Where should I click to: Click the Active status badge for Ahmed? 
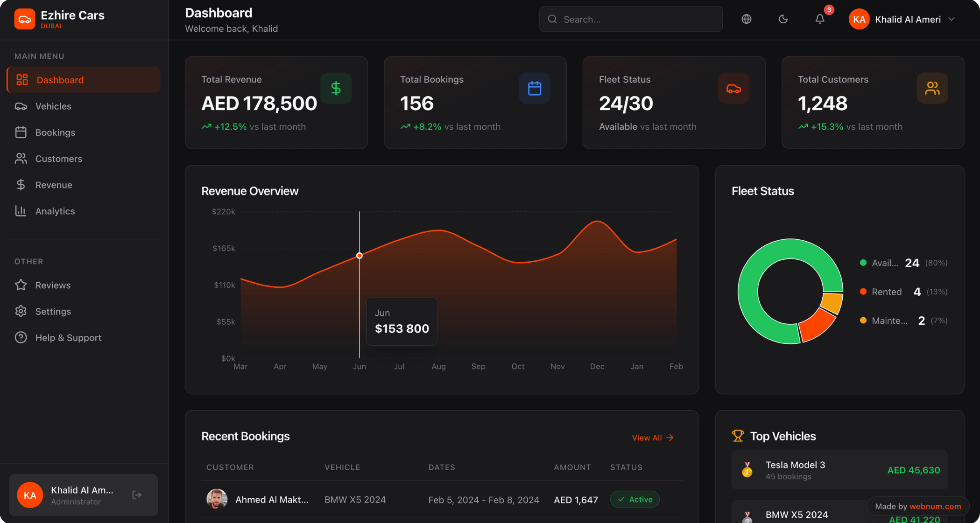click(x=635, y=499)
